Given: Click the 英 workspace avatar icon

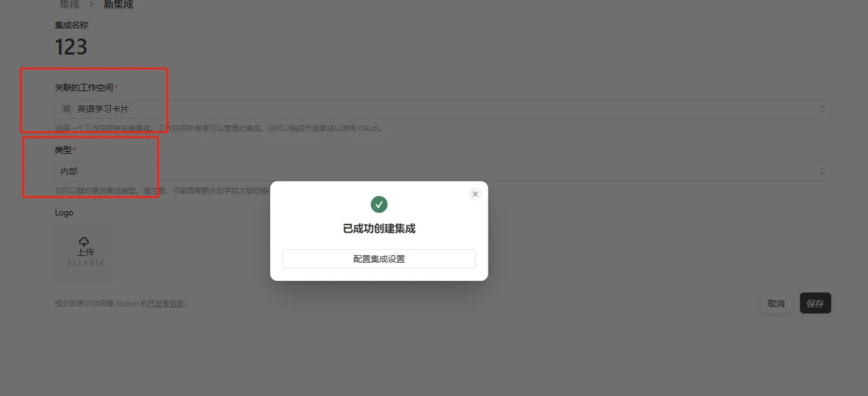Looking at the screenshot, I should coord(66,109).
